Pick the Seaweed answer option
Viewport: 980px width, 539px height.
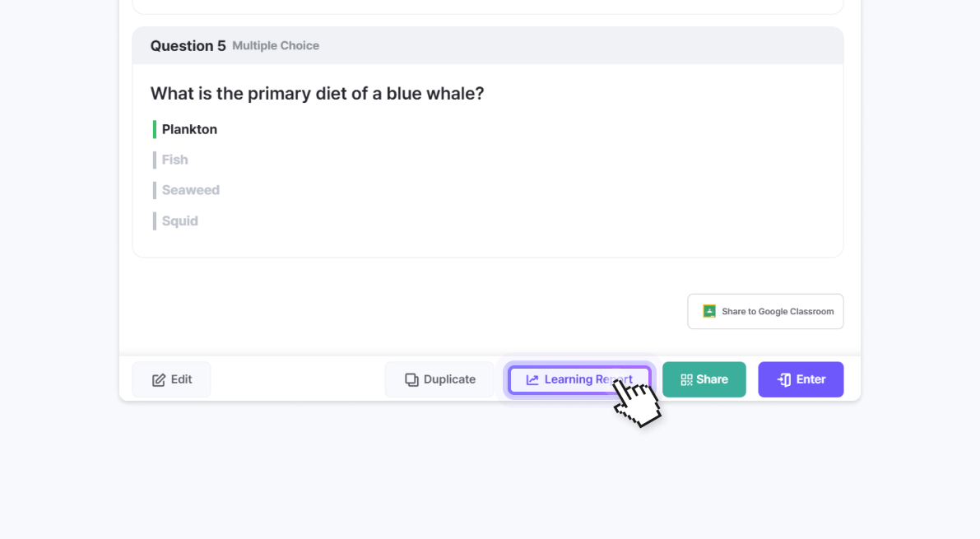[x=190, y=190]
